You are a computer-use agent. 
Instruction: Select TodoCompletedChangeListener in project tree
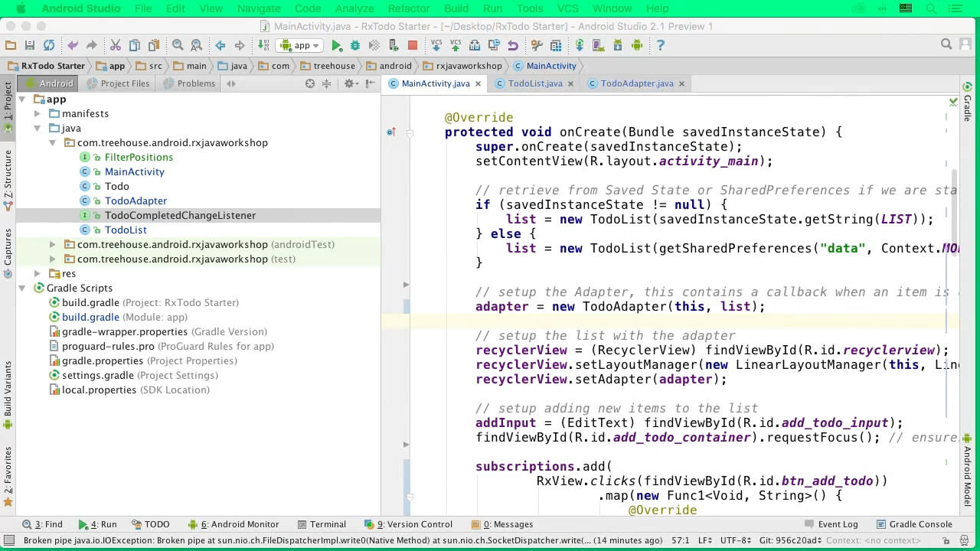coord(181,215)
